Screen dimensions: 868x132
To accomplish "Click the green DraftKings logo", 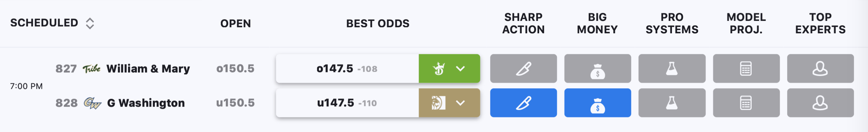I will pos(439,69).
